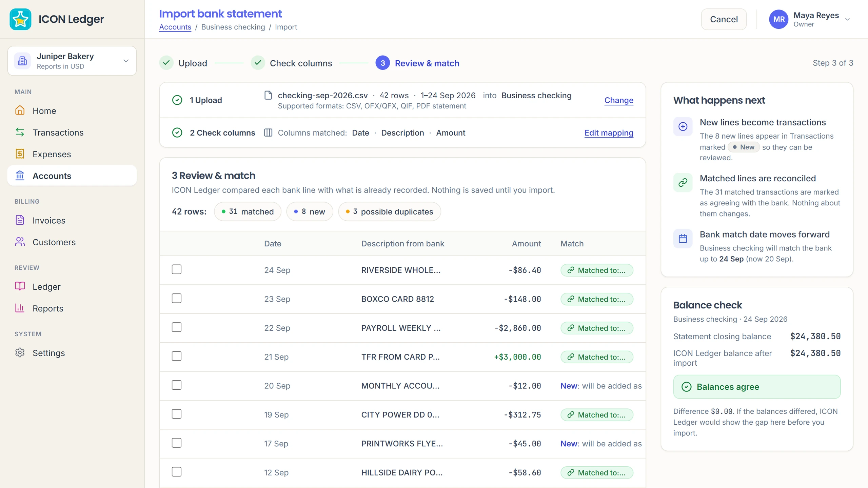
Task: Follow the Accounts breadcrumb link
Action: coord(175,27)
